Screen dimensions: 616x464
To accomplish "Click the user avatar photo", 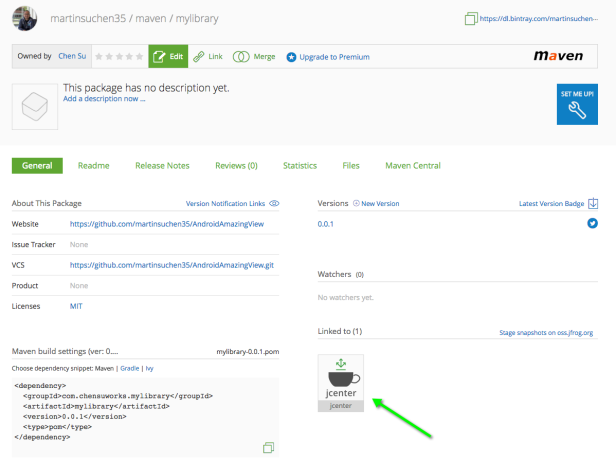I will [x=24, y=18].
